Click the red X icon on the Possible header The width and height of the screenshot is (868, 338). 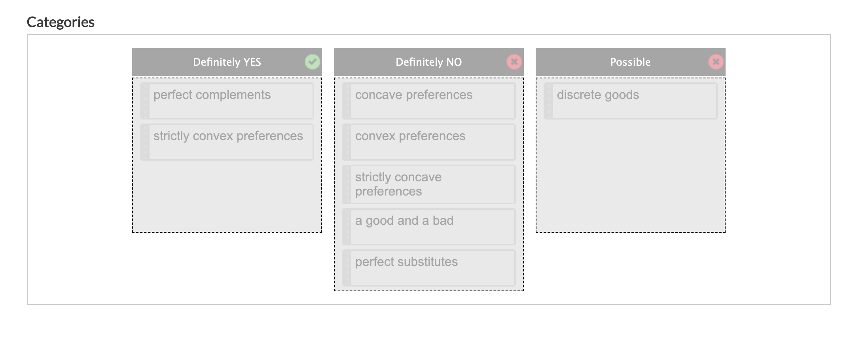click(x=716, y=62)
